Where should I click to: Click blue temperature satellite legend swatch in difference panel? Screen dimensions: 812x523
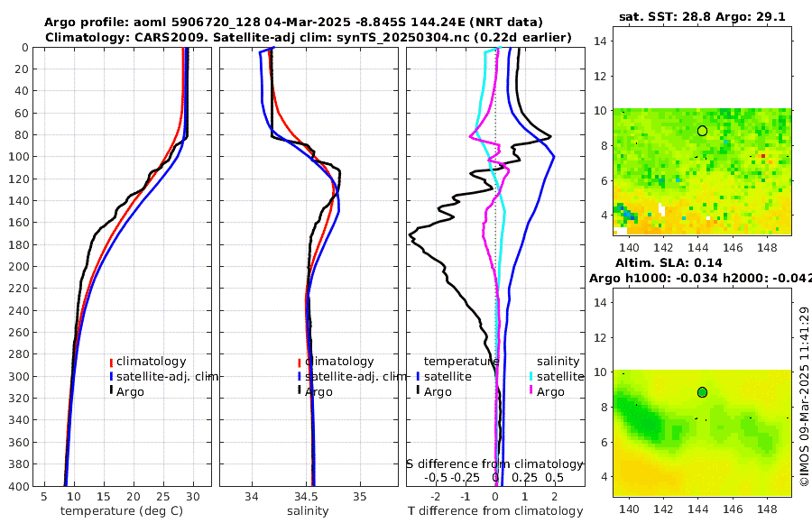pyautogui.click(x=418, y=377)
